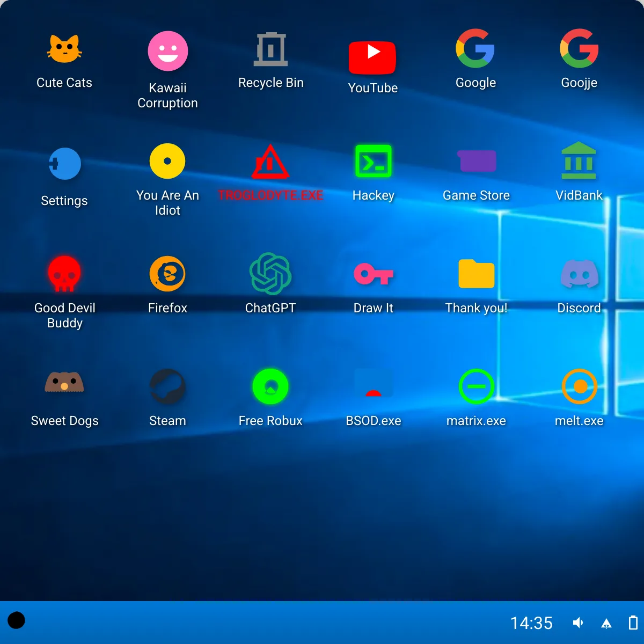Launch Kawaii Corruption pink smiley icon
This screenshot has height=644, width=644.
click(167, 51)
